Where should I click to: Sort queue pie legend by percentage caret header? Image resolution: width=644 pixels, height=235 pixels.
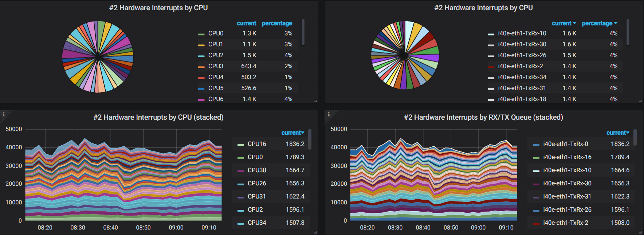pos(599,23)
